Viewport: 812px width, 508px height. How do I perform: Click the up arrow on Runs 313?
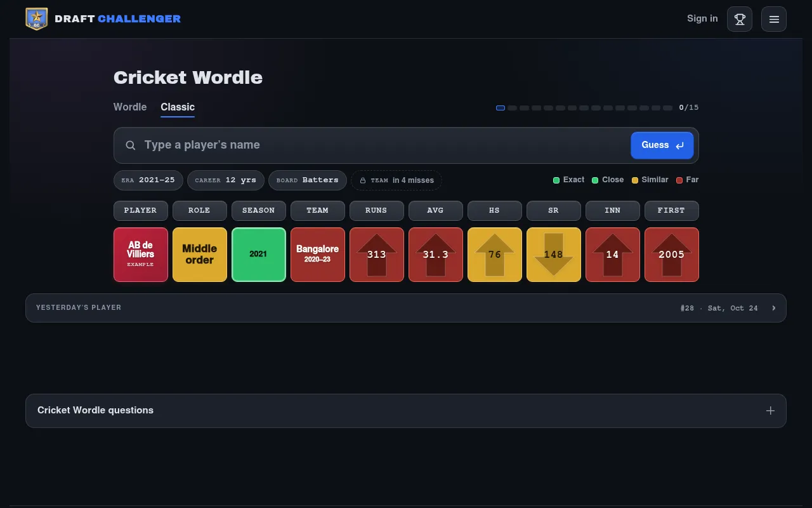click(377, 255)
